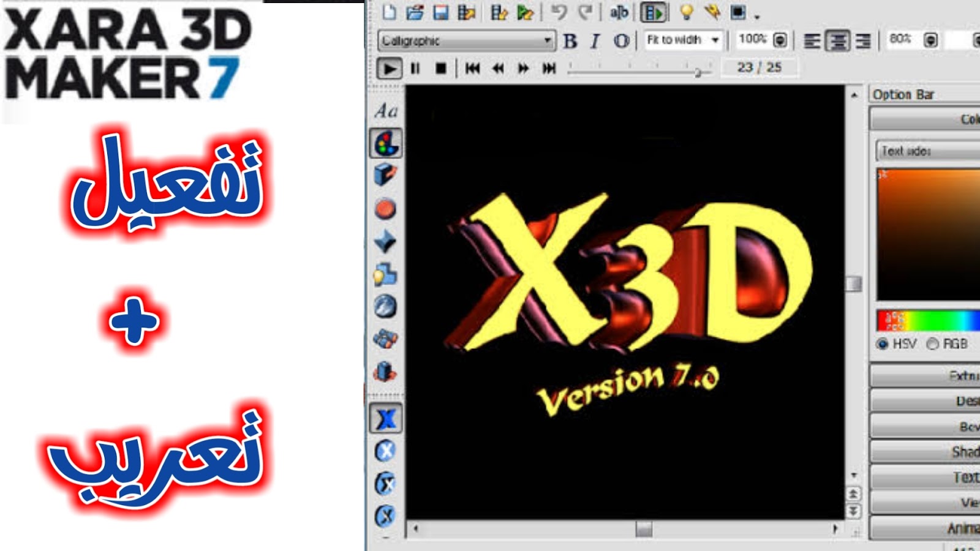Click the 100% zoom spinner button

[x=780, y=40]
